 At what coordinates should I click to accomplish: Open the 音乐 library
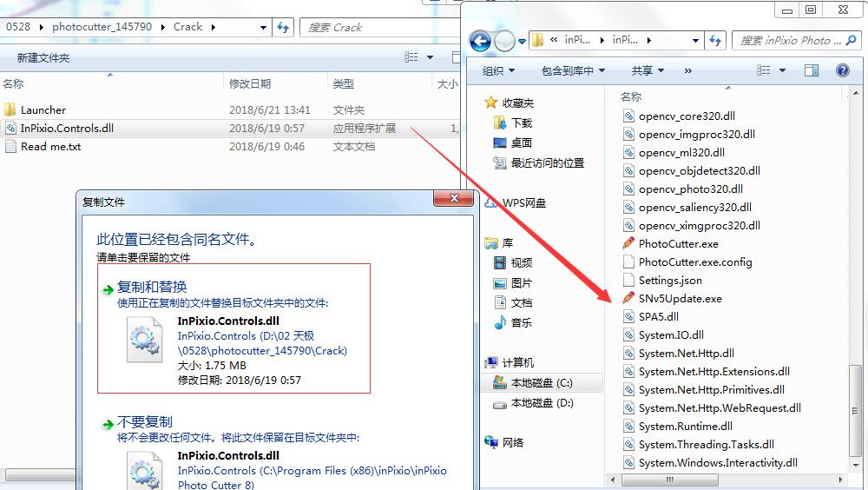click(x=521, y=322)
